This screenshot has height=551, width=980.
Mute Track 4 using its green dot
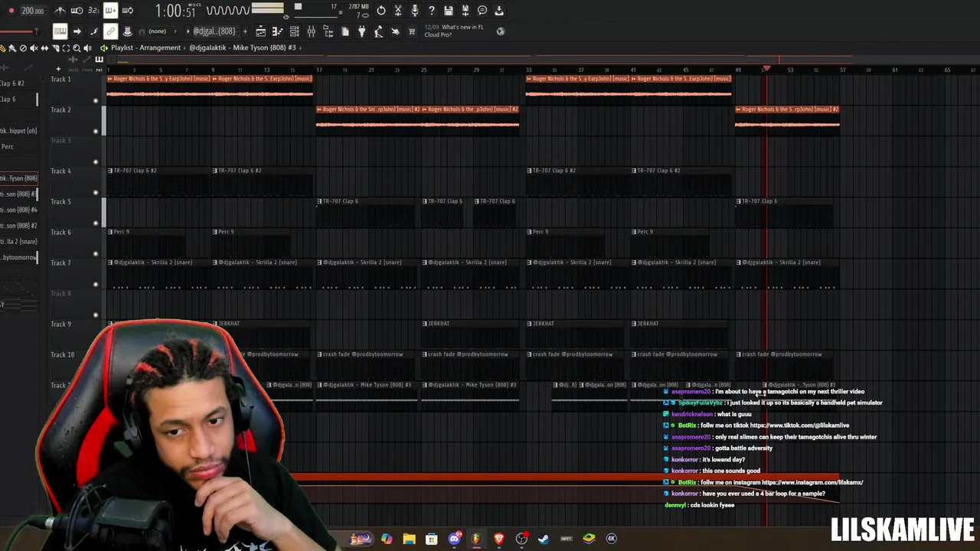pos(96,192)
